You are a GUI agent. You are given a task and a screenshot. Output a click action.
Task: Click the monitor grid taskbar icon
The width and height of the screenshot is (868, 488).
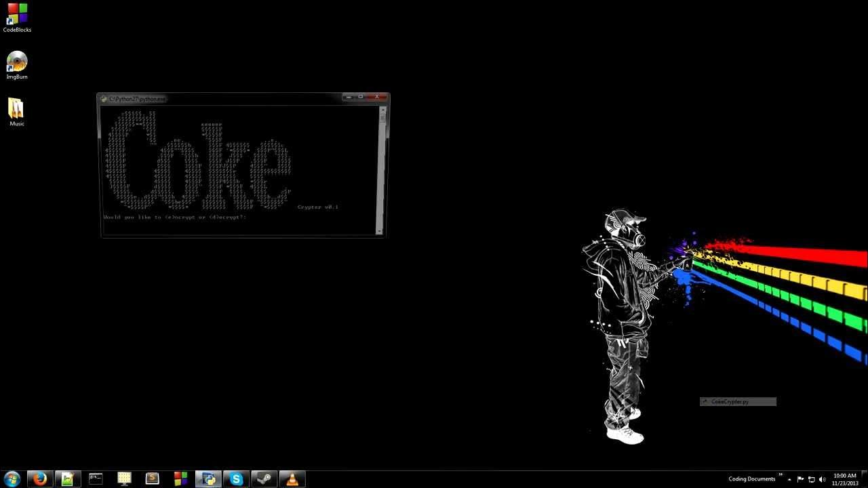(x=124, y=479)
